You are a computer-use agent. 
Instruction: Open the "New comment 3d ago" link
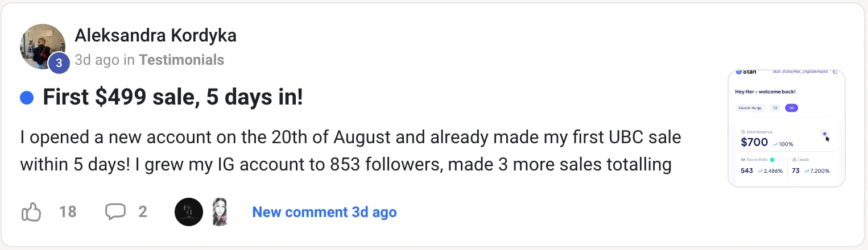[324, 212]
